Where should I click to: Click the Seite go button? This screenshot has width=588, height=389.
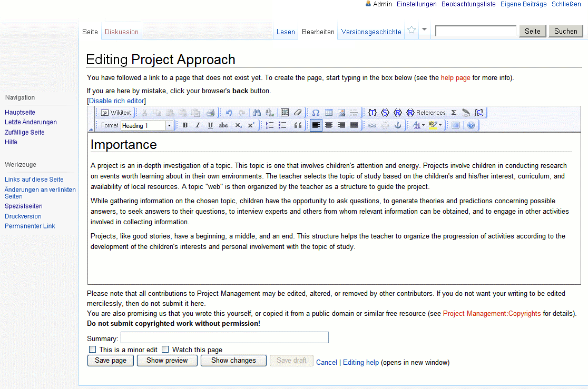(x=533, y=31)
